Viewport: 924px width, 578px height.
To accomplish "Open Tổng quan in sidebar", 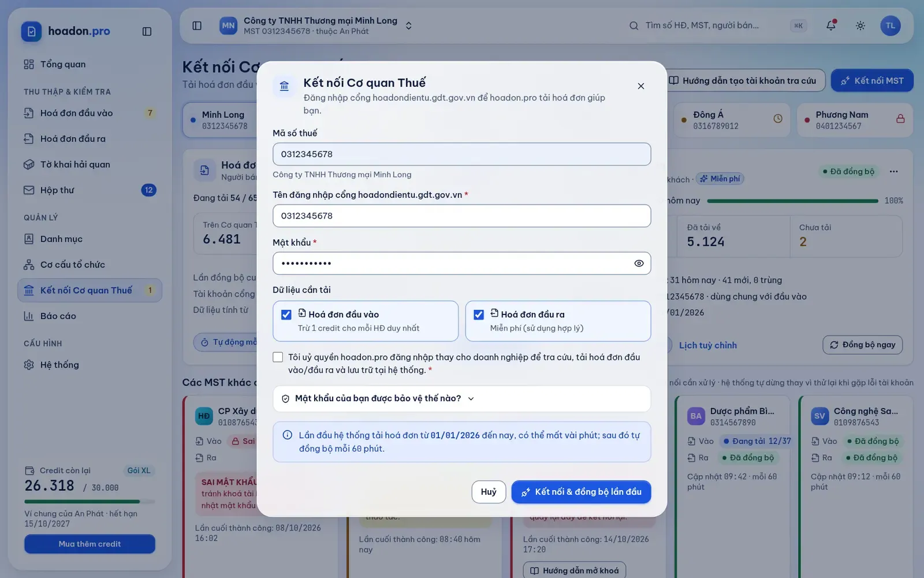I will [90, 64].
